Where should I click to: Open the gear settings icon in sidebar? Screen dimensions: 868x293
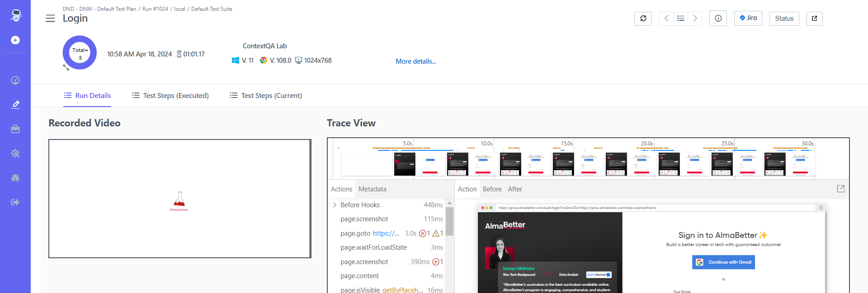point(15,153)
